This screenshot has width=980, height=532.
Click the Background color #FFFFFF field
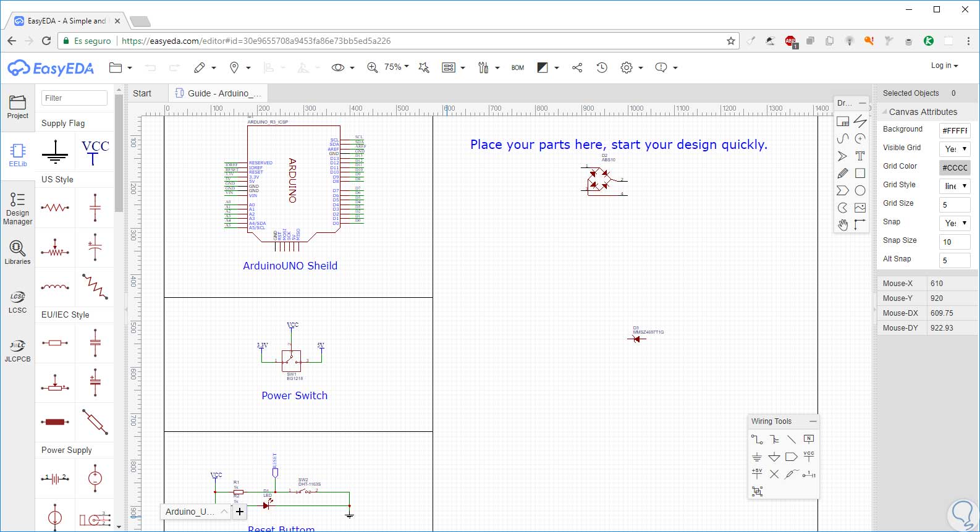point(955,130)
